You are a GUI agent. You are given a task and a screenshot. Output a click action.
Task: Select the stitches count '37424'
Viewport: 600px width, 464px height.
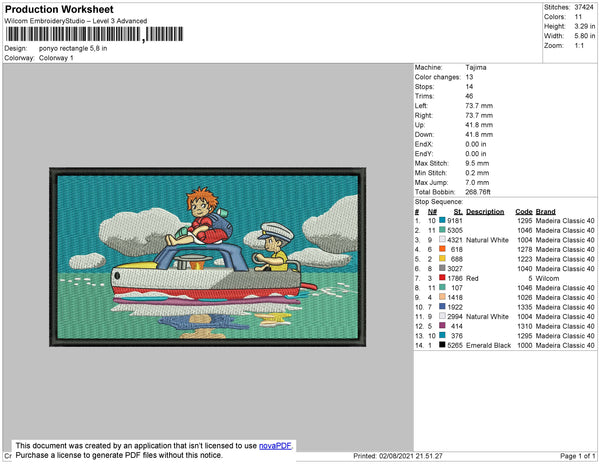(584, 7)
